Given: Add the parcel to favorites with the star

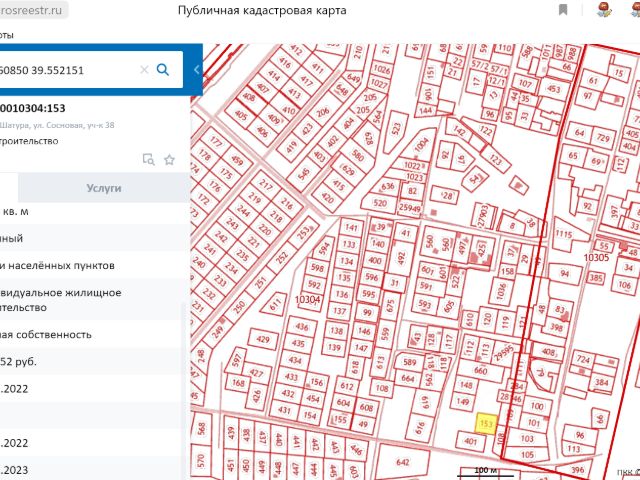Looking at the screenshot, I should click(x=169, y=159).
